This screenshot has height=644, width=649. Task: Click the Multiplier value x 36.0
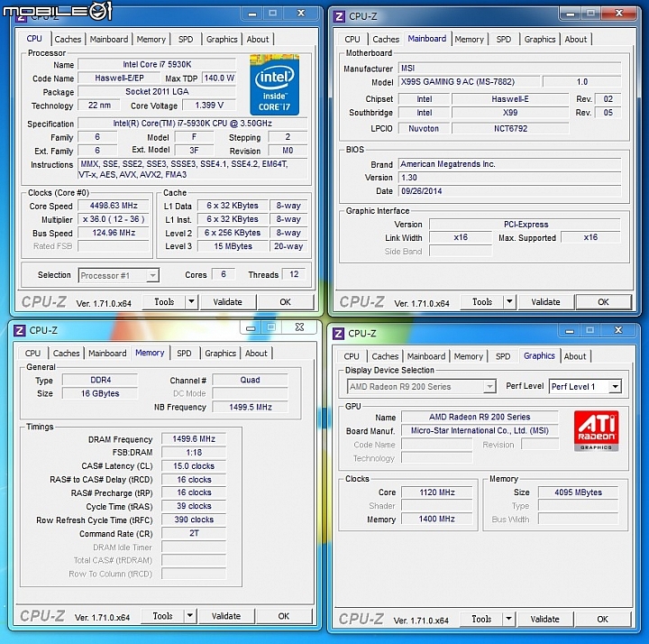114,219
